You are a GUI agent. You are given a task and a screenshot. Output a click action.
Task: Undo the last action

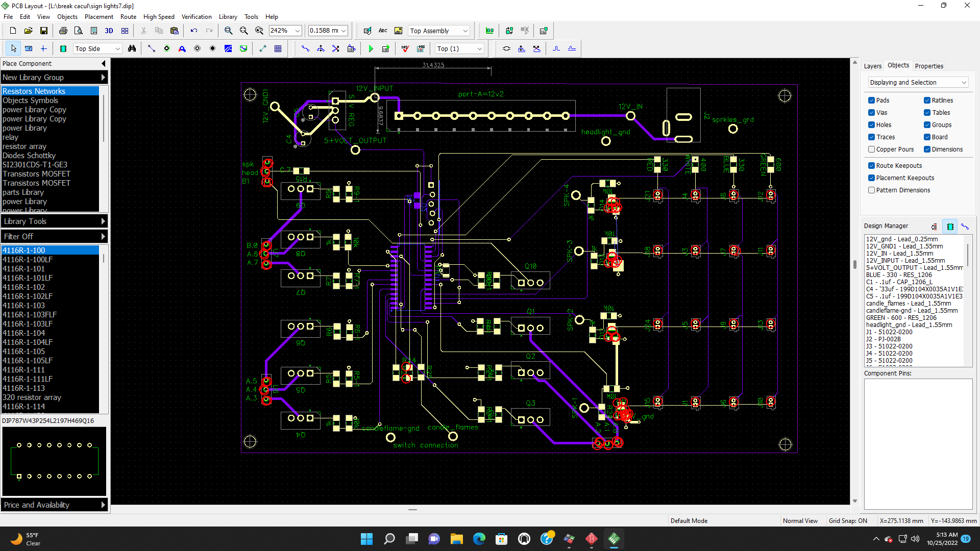194,31
